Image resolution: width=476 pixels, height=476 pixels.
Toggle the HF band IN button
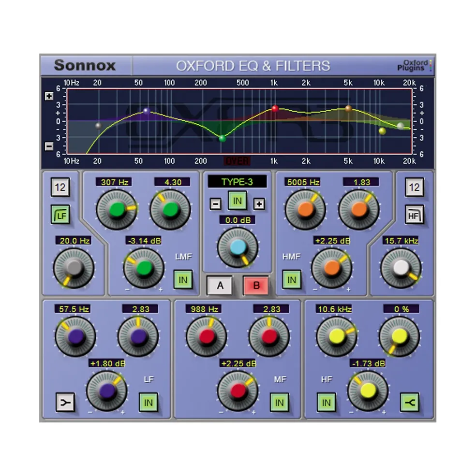tap(327, 403)
